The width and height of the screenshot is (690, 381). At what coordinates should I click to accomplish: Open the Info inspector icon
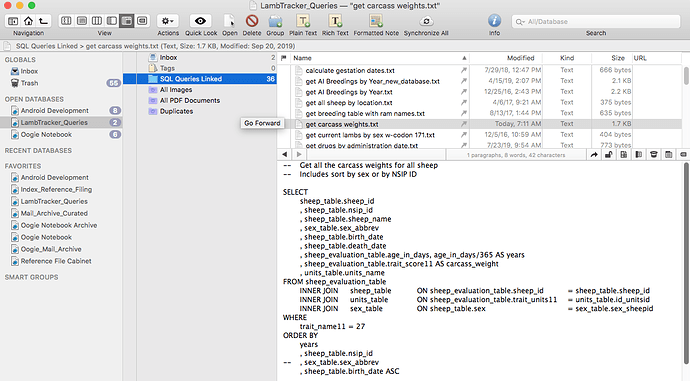click(x=494, y=21)
